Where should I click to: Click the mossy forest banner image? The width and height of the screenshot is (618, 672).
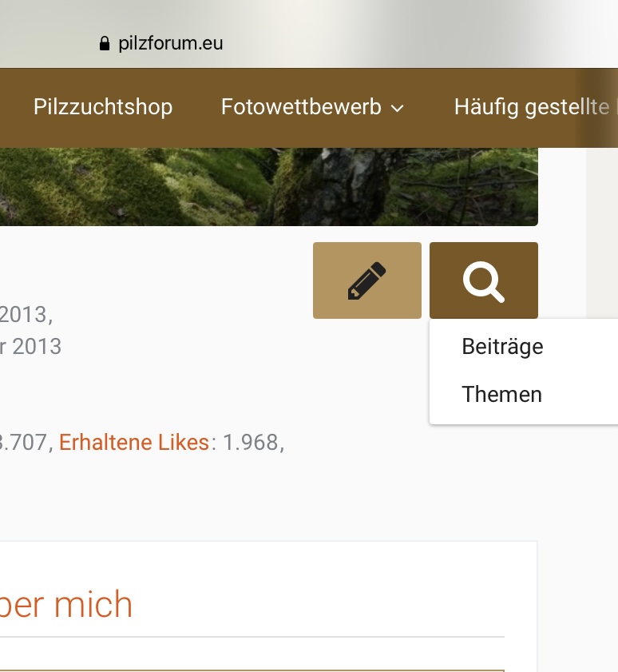point(269,187)
